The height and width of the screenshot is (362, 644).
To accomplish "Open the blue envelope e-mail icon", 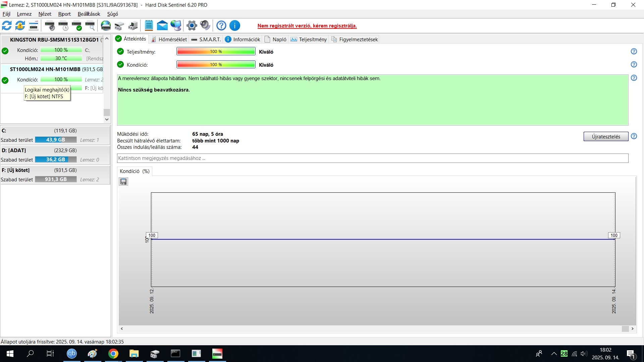I will tap(162, 25).
